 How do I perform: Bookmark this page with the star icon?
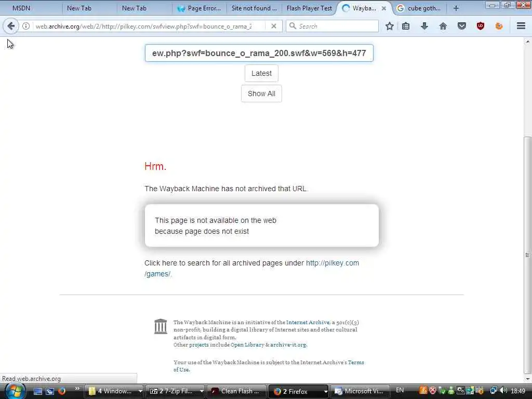(x=390, y=26)
